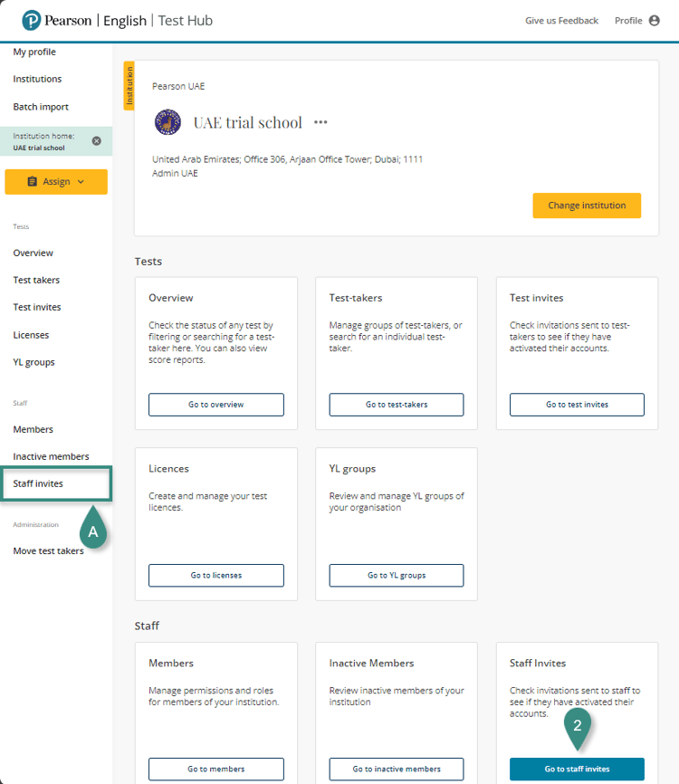Click the Go to inactive members button

click(397, 769)
